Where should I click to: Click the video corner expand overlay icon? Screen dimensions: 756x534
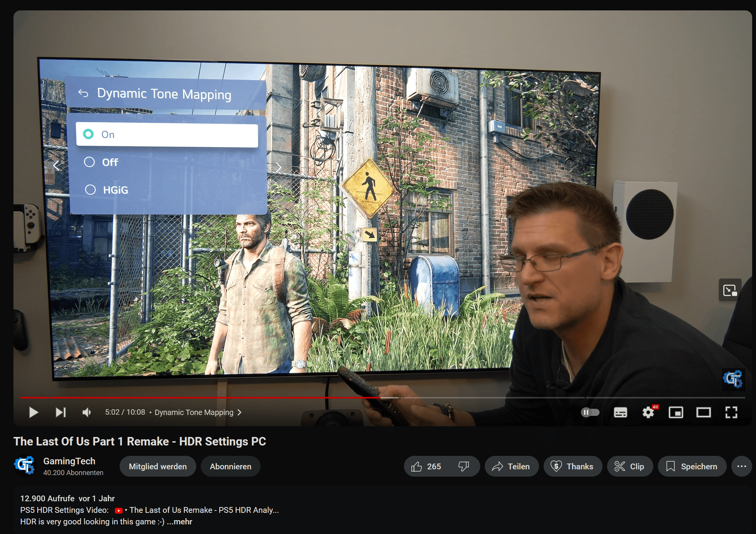coord(730,290)
